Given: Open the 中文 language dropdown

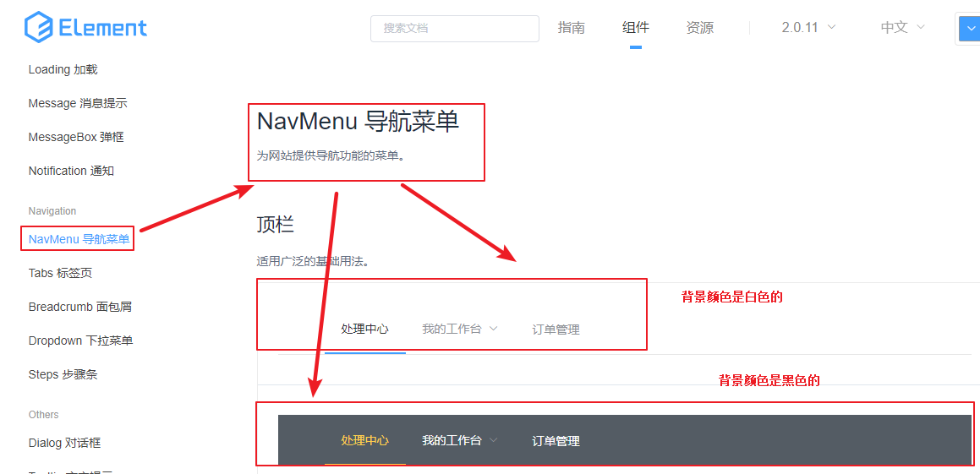Looking at the screenshot, I should pos(902,28).
